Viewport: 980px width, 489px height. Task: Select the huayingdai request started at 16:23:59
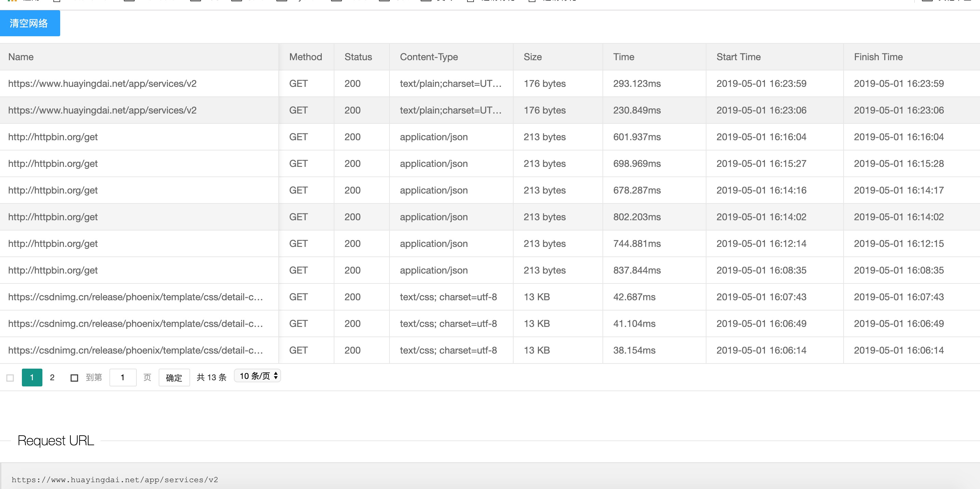click(x=490, y=83)
